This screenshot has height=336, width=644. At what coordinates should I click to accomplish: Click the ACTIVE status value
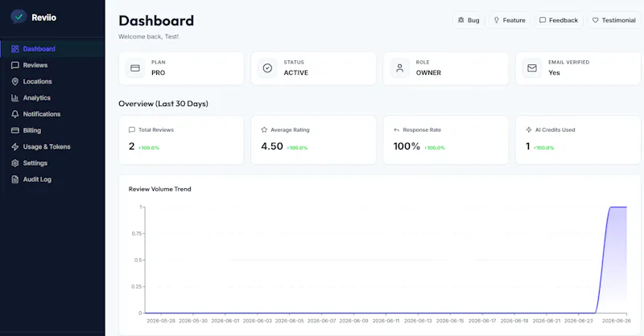(x=295, y=72)
